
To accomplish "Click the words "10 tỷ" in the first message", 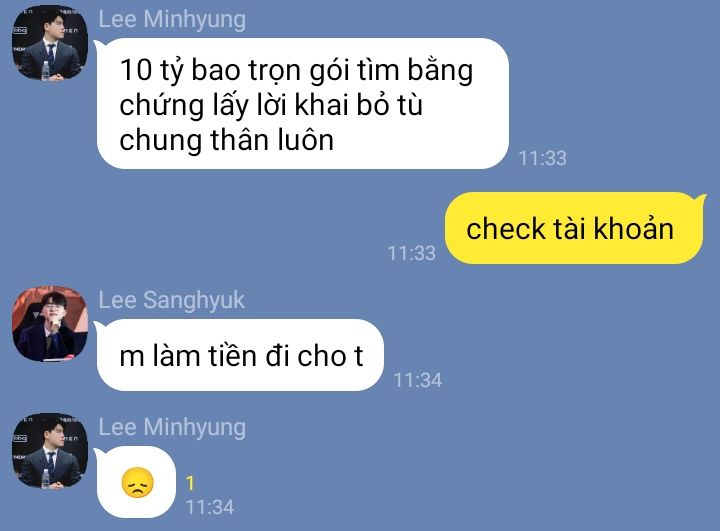I will coord(151,71).
